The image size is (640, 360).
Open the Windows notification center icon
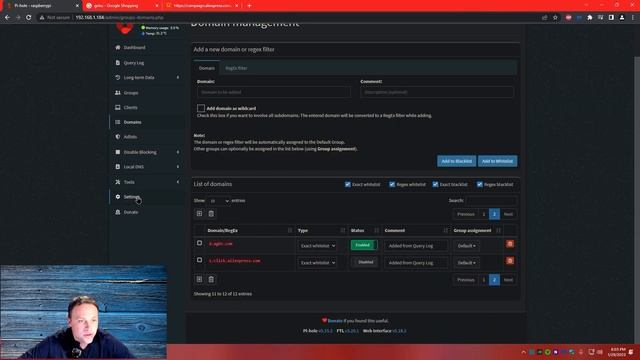631,352
